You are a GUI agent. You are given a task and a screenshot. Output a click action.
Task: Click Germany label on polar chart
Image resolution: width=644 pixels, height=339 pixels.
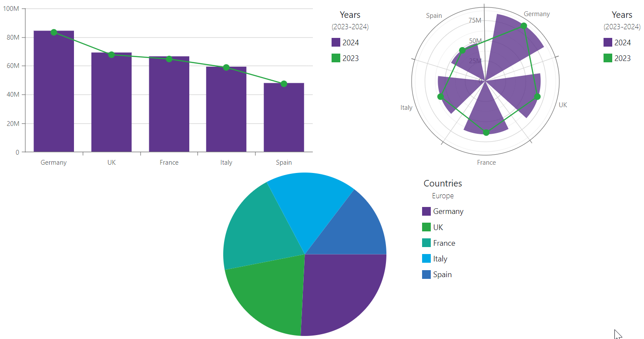(x=537, y=14)
